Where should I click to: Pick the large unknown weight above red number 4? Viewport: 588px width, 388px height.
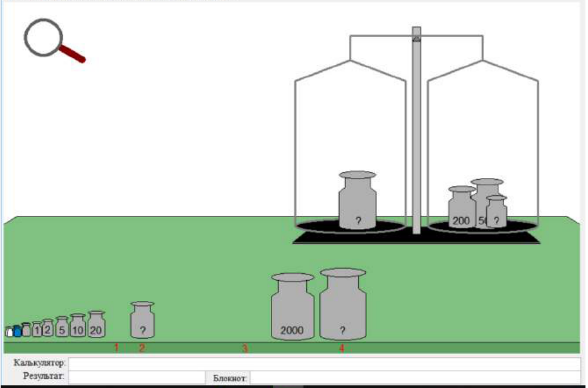[343, 304]
